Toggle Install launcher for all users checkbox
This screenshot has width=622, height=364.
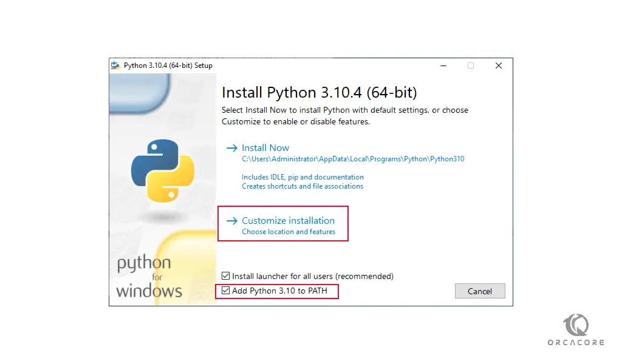[x=226, y=275]
